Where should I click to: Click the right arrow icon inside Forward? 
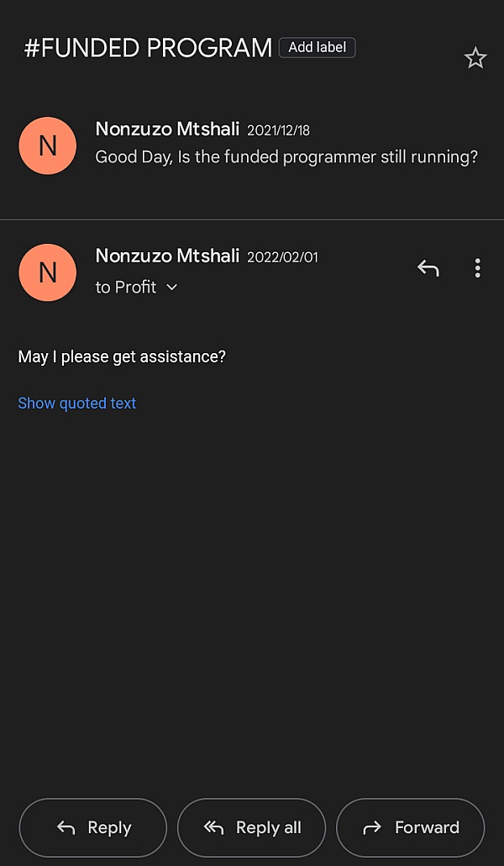tap(372, 828)
